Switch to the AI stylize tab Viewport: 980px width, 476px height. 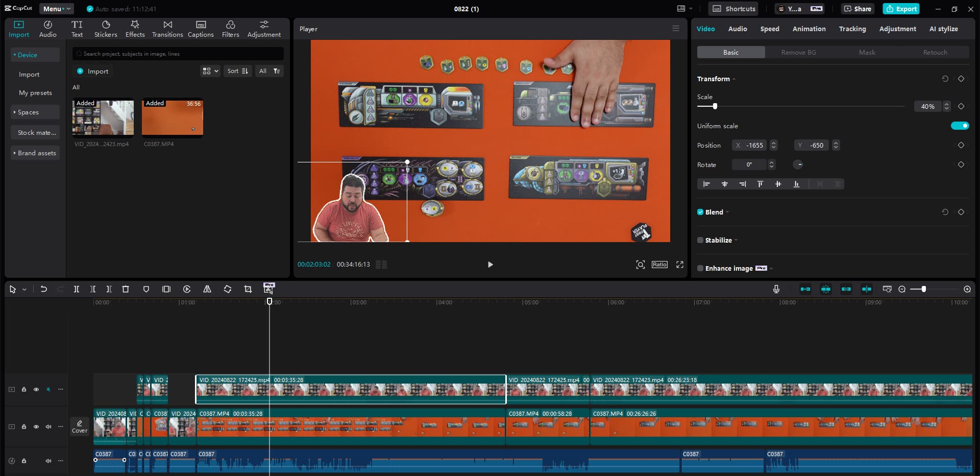click(x=943, y=29)
